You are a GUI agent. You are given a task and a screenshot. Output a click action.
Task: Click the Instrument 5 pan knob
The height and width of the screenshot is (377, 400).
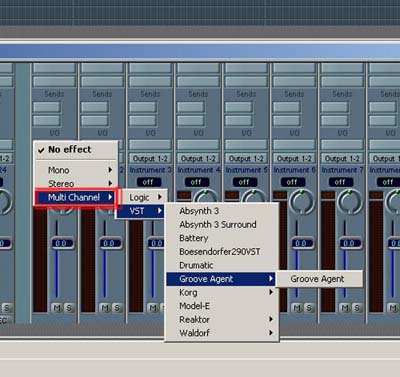254,196
